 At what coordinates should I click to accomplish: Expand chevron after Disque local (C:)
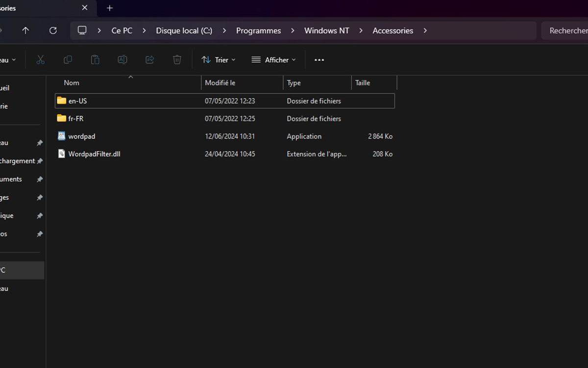[x=224, y=30]
